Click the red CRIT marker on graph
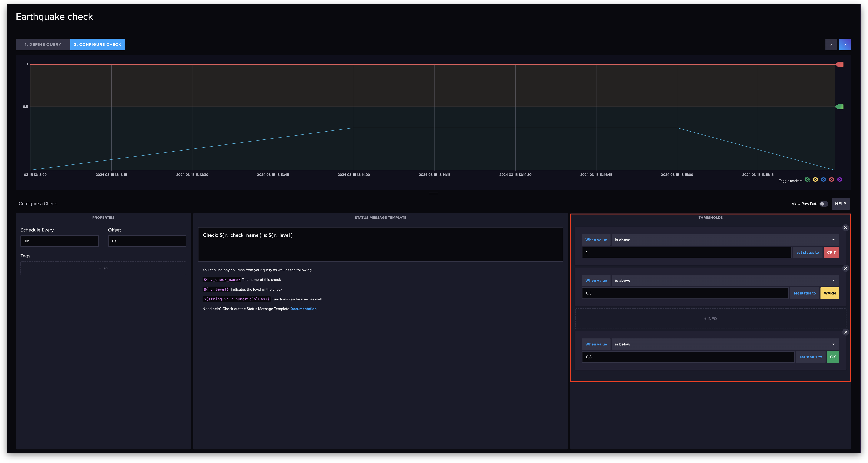The image size is (868, 463). 840,64
